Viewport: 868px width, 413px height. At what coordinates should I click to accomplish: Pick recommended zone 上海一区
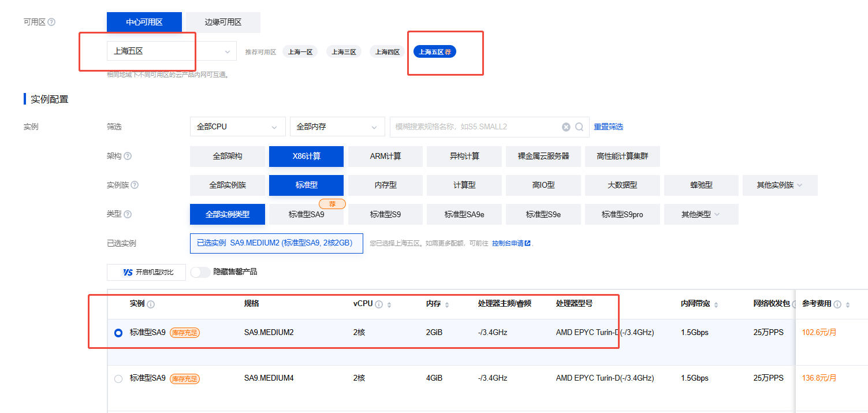[300, 52]
